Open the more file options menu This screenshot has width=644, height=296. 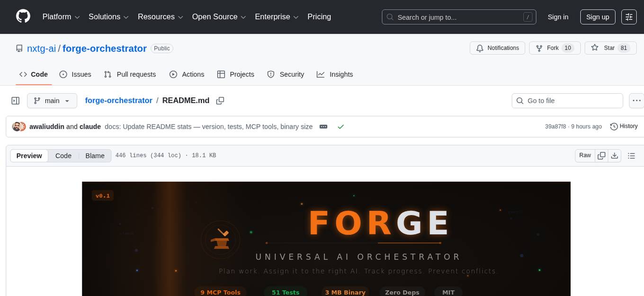[636, 100]
